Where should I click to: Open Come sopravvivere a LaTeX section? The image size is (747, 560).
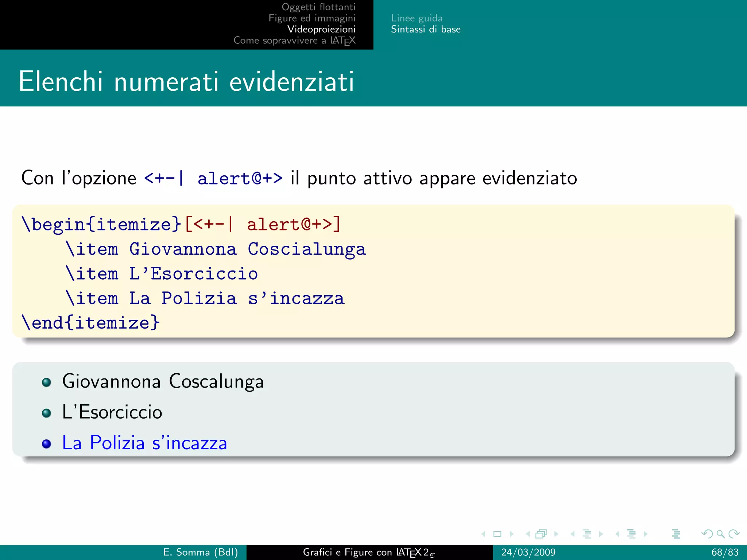[x=294, y=40]
